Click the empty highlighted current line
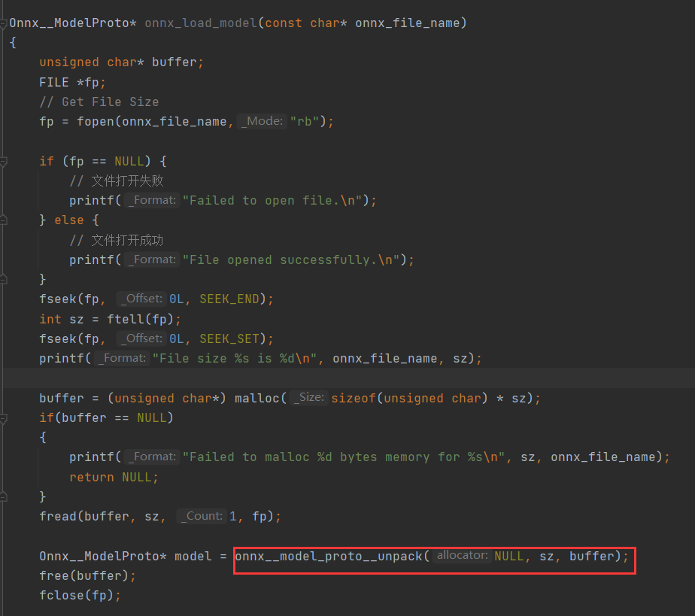Screen dimensions: 695x616 (x=347, y=378)
